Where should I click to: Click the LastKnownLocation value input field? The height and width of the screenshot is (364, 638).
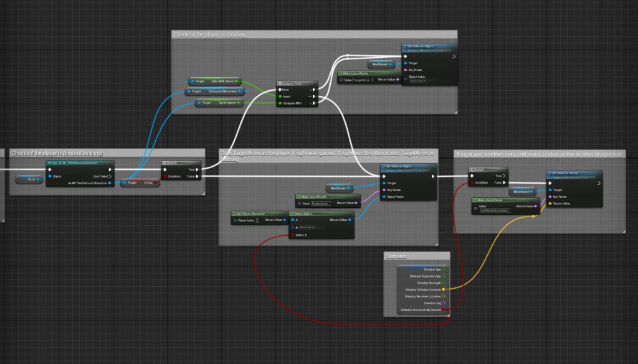(493, 210)
